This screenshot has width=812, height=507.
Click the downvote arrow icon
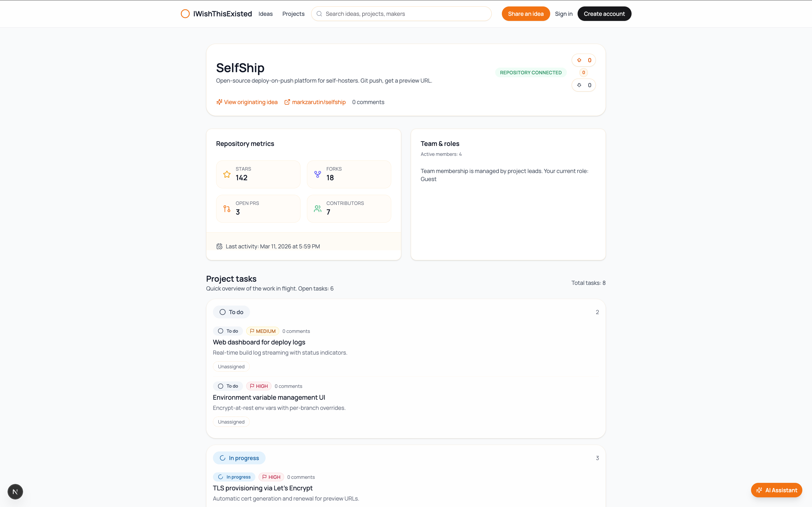[x=579, y=85]
